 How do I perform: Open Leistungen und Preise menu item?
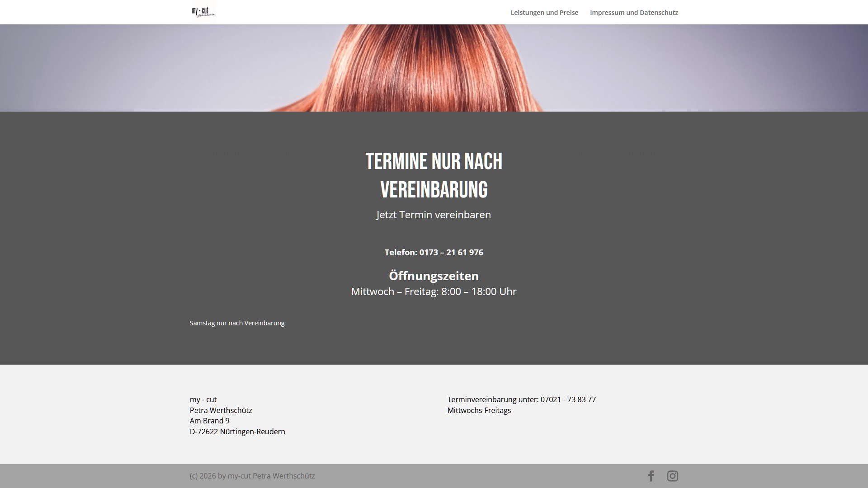[x=544, y=13]
